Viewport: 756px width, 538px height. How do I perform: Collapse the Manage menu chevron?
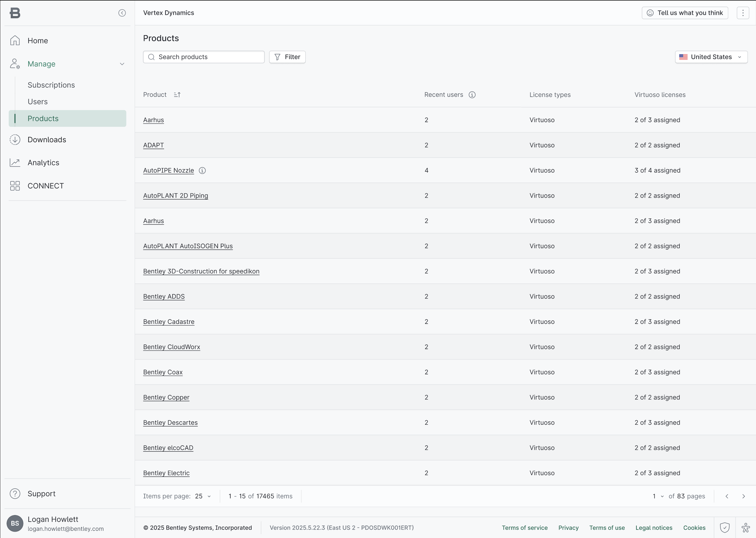tap(122, 64)
